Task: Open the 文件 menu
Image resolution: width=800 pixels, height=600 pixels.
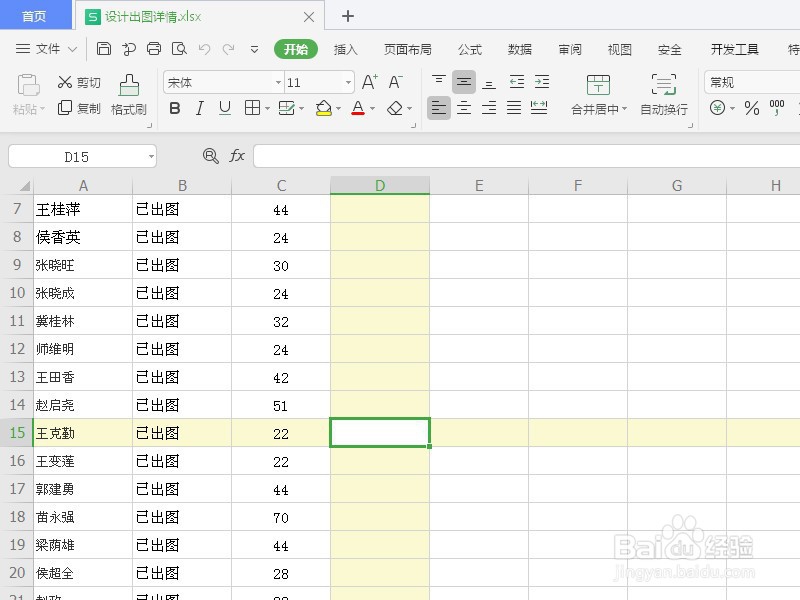Action: pyautogui.click(x=48, y=49)
